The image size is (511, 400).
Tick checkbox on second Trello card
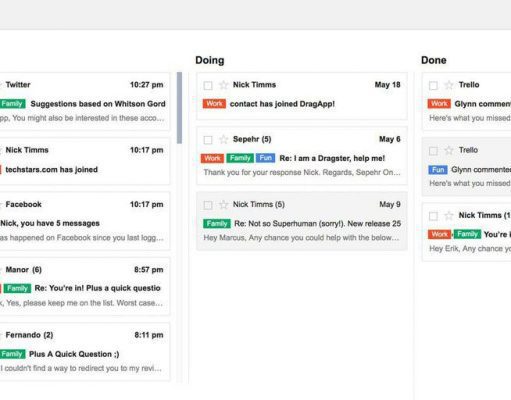coord(433,151)
